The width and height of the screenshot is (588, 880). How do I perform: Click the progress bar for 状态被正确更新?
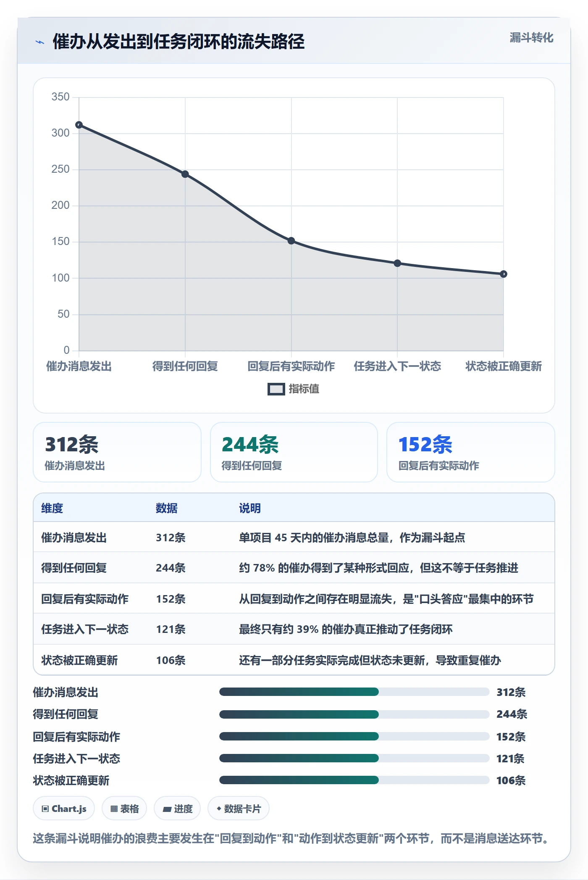(x=354, y=780)
